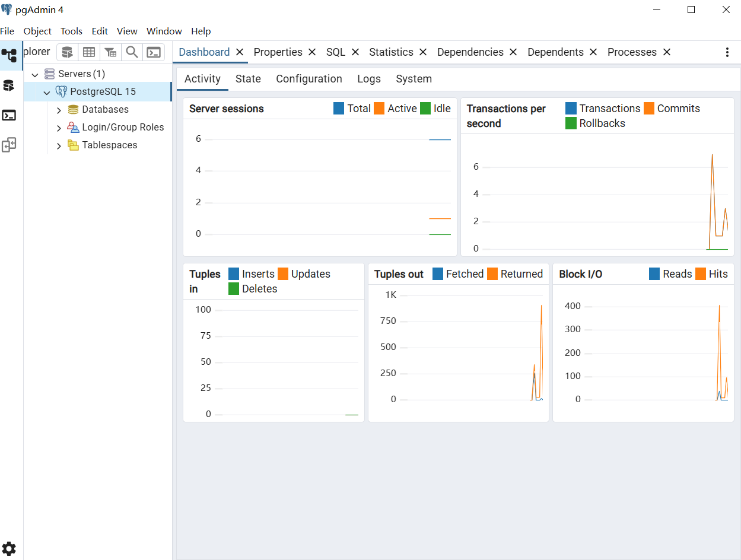Switch to the Statistics tab
Image resolution: width=741 pixels, height=560 pixels.
tap(391, 52)
